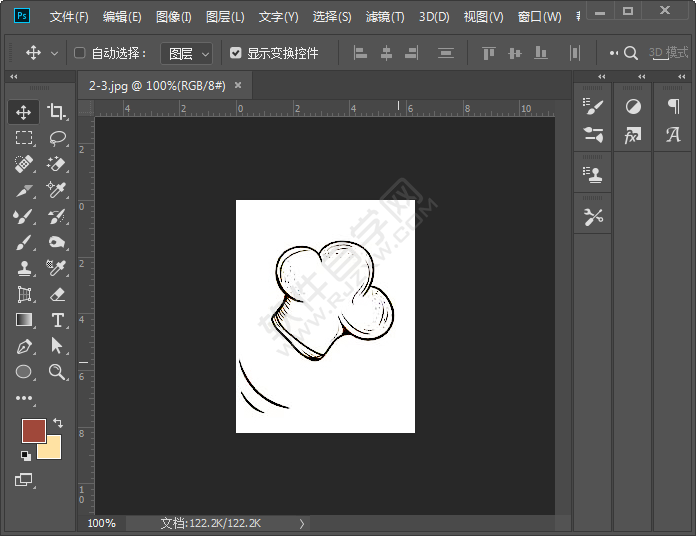696x536 pixels.
Task: Expand the status bar document info arrow
Action: click(x=302, y=523)
